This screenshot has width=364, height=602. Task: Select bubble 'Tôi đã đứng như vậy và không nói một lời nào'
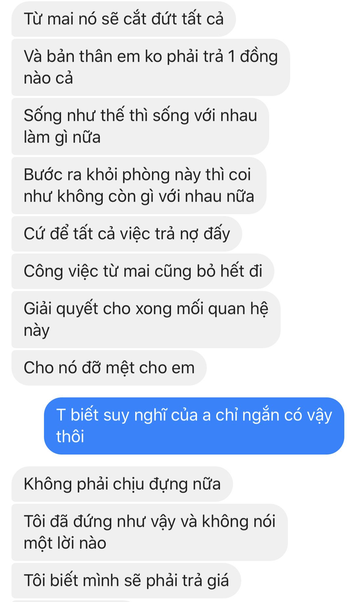[x=149, y=532]
